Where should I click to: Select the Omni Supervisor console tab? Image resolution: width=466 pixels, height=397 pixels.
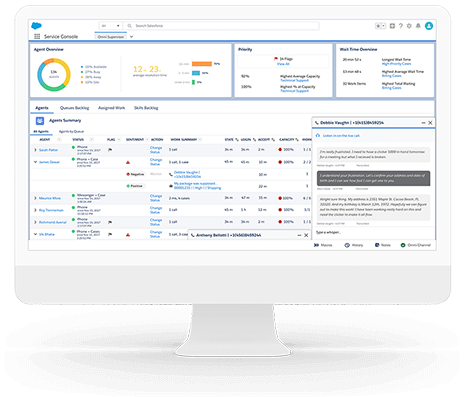pyautogui.click(x=111, y=37)
